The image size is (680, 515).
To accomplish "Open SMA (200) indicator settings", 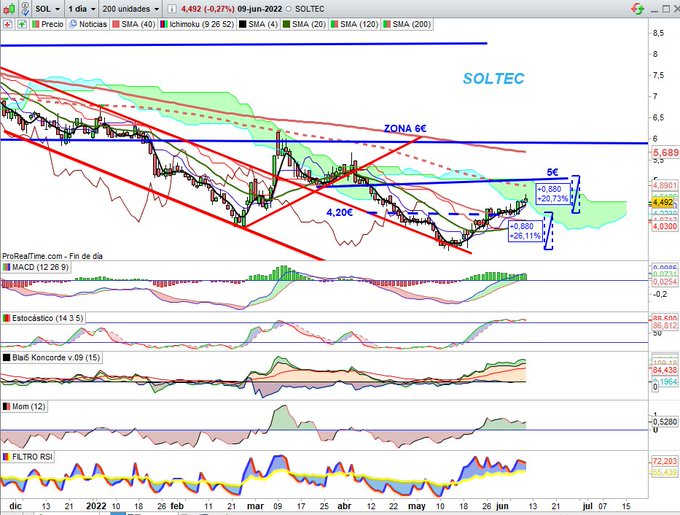I will pyautogui.click(x=407, y=24).
